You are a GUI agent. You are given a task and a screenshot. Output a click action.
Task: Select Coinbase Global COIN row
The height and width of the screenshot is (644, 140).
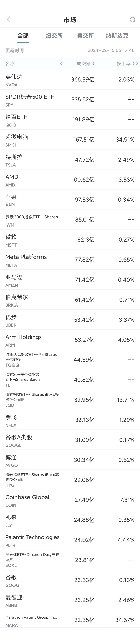click(70, 500)
